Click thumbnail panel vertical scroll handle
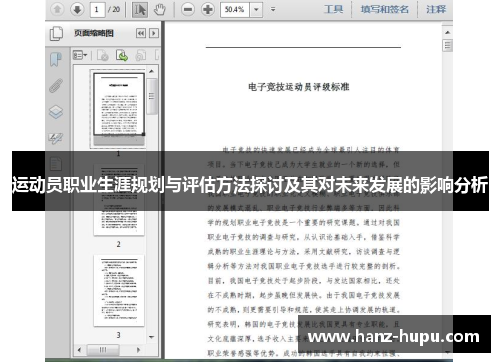 pyautogui.click(x=152, y=96)
